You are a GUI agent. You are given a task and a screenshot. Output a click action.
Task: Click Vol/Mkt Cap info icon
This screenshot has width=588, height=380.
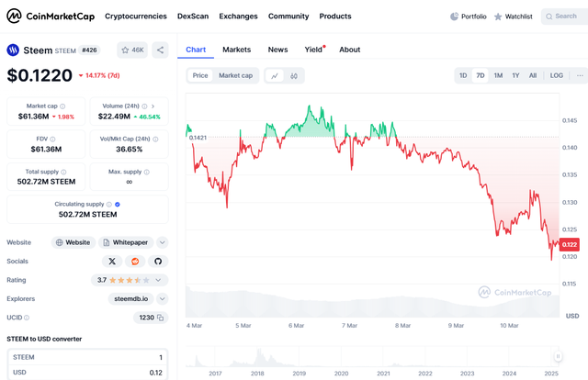(155, 139)
